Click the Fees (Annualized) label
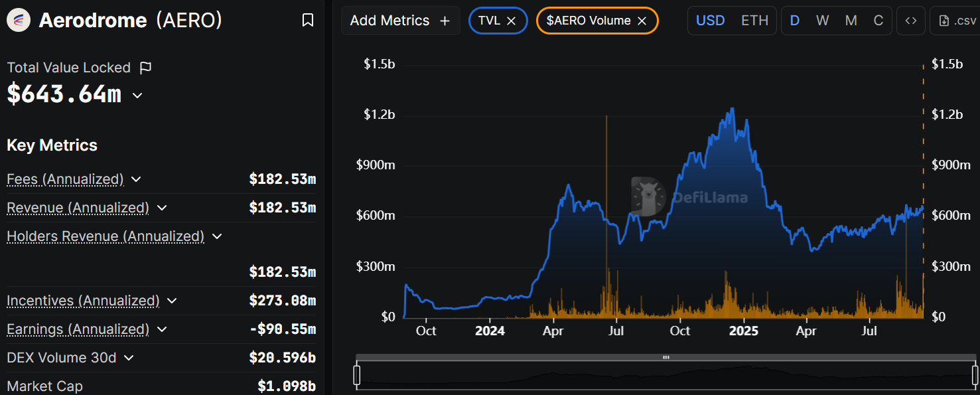 (x=65, y=179)
